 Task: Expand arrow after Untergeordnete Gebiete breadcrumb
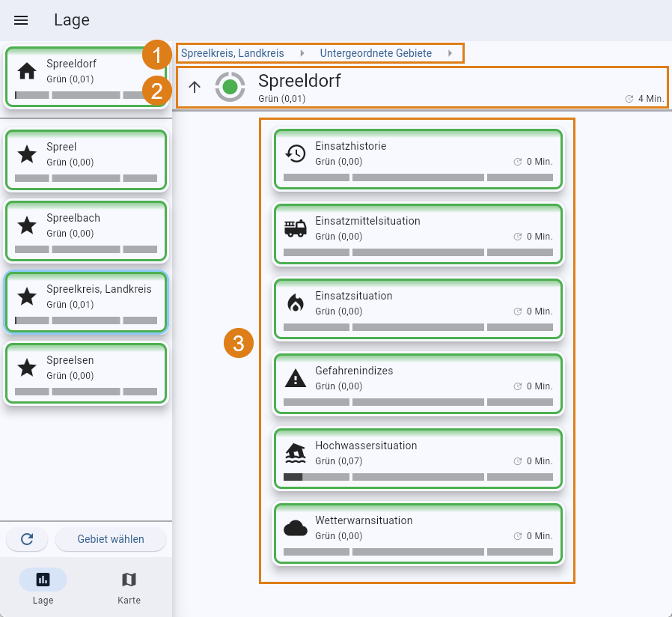click(x=450, y=53)
